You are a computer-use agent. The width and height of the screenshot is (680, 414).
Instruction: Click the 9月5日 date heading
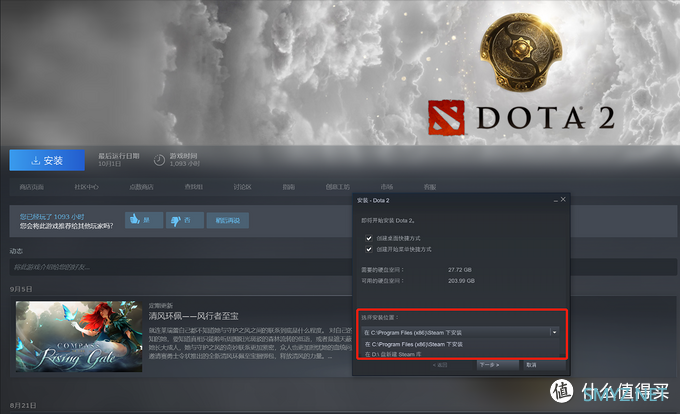(21, 289)
